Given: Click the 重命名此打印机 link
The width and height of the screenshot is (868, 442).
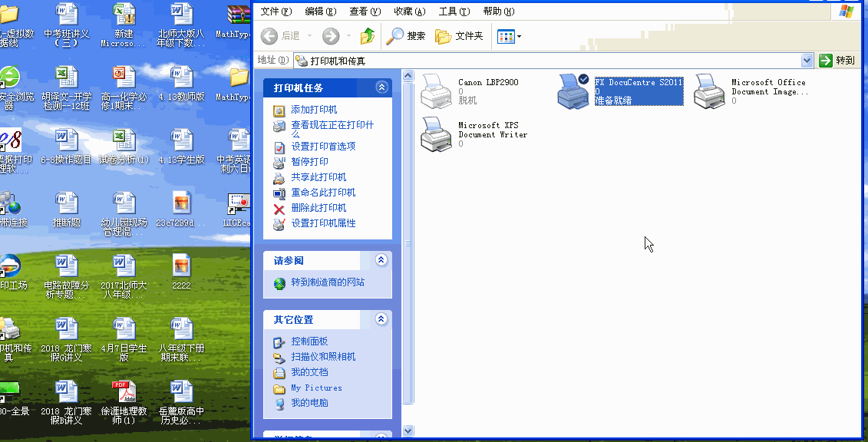Looking at the screenshot, I should point(323,193).
